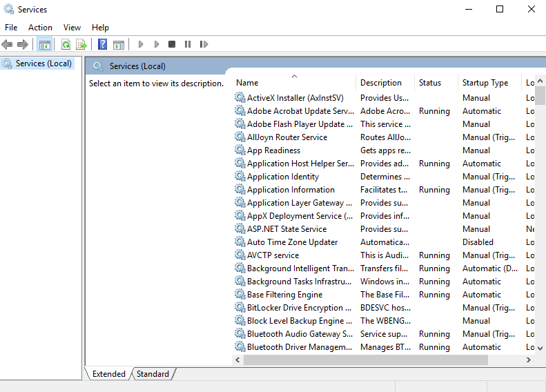Click the Refresh toolbar icon

click(x=66, y=44)
